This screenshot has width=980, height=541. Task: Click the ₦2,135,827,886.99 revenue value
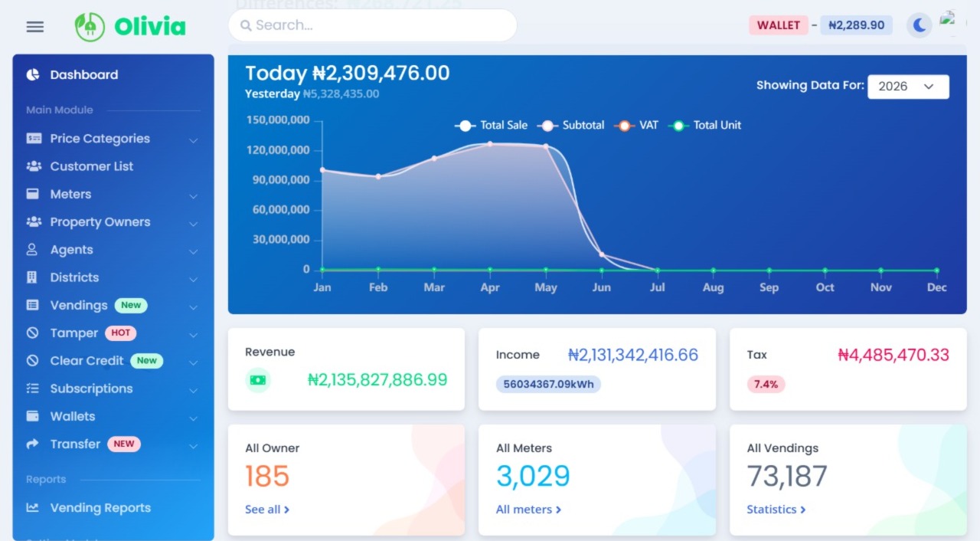tap(377, 379)
